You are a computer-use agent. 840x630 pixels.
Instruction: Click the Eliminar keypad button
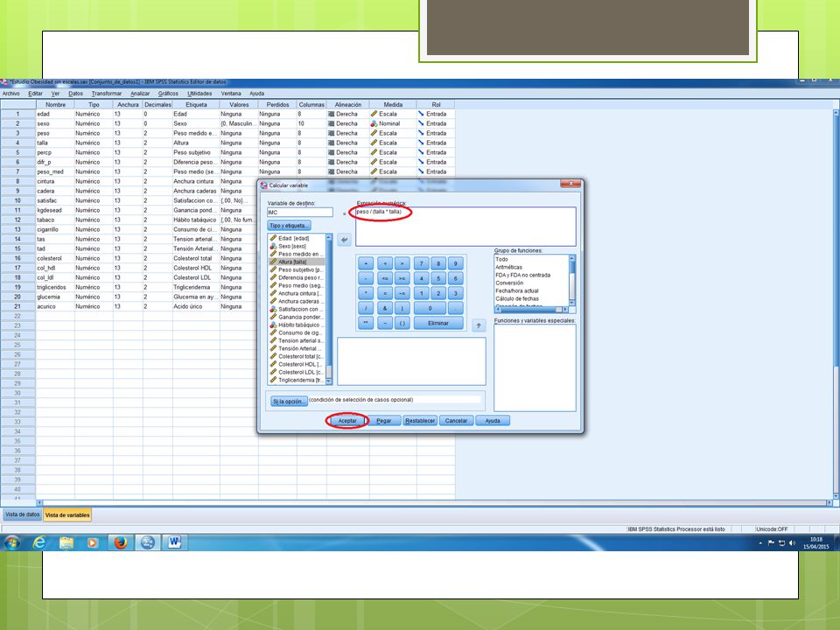438,324
